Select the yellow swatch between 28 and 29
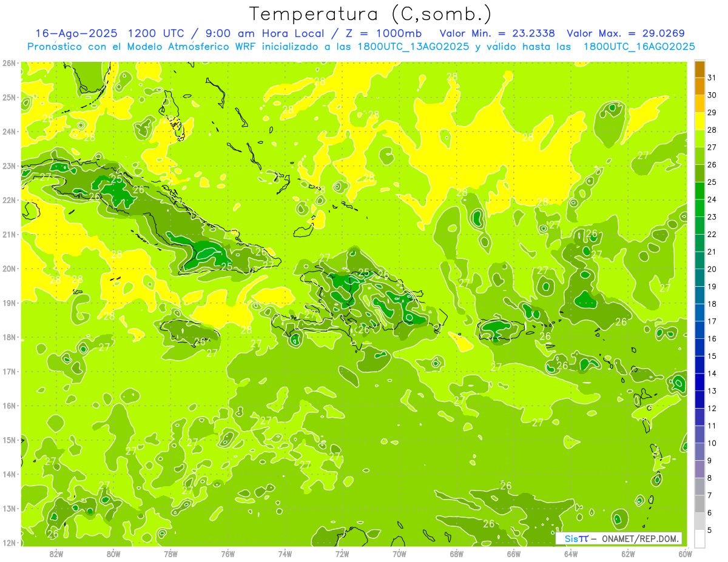Viewport: 728px width, 562px height. tap(699, 121)
